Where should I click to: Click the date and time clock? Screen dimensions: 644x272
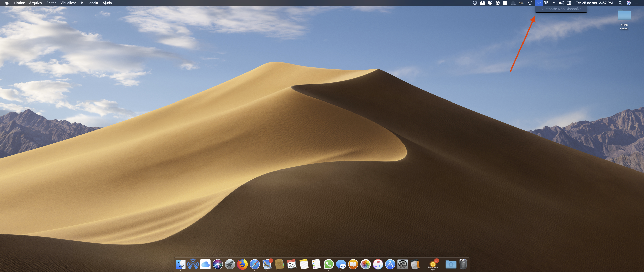point(594,3)
